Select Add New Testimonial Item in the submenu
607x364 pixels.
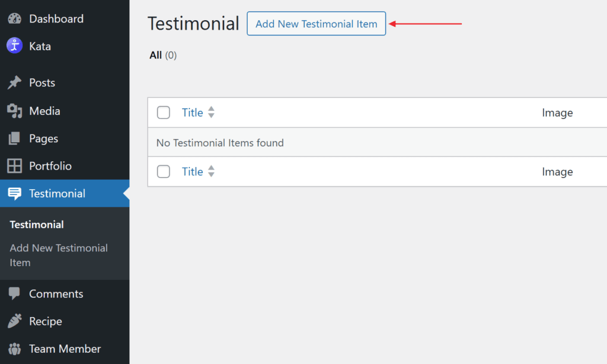pos(58,255)
